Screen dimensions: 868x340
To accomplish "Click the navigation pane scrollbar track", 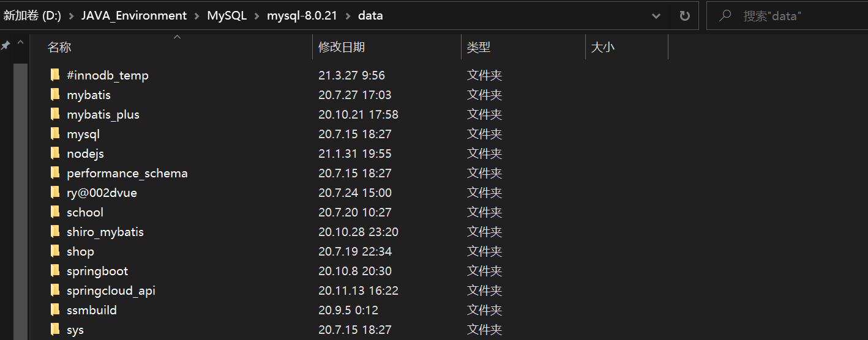I will coord(20,202).
